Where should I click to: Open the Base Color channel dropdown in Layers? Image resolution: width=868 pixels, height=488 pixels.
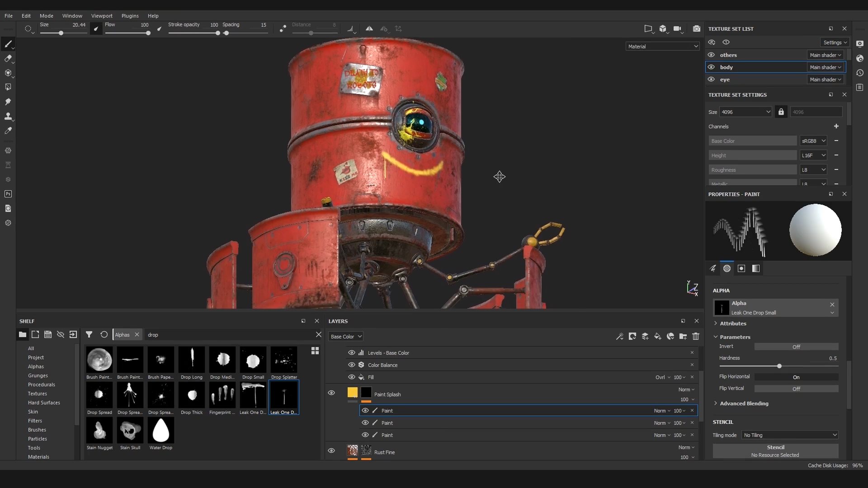point(346,337)
